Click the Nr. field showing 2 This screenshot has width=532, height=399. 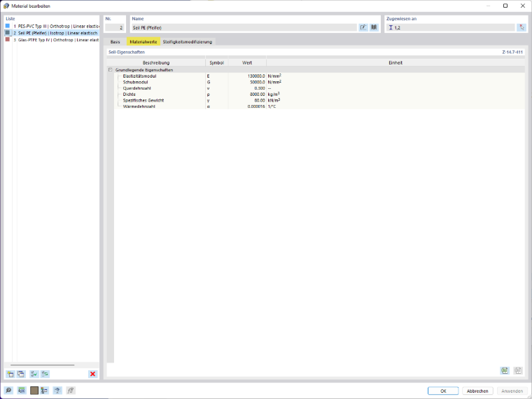tap(115, 28)
